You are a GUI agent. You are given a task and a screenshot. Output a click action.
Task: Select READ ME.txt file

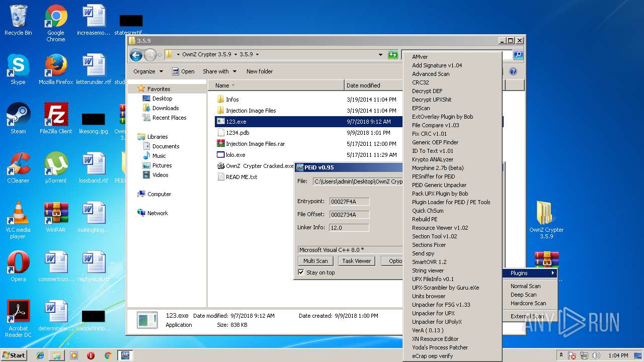(x=237, y=177)
